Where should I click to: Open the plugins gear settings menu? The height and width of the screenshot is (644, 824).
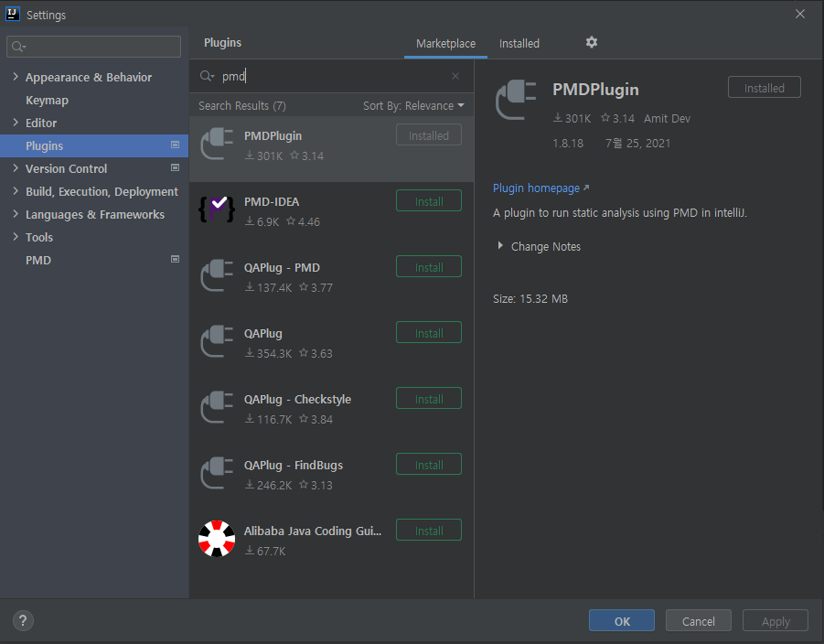pyautogui.click(x=591, y=42)
